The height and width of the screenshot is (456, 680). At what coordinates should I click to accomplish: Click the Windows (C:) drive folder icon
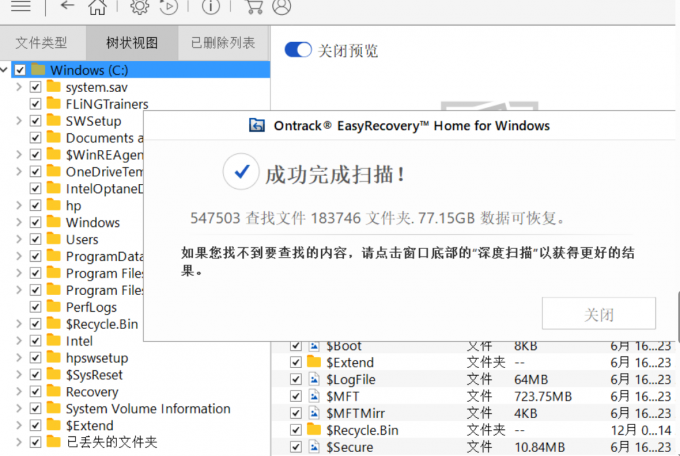coord(38,69)
